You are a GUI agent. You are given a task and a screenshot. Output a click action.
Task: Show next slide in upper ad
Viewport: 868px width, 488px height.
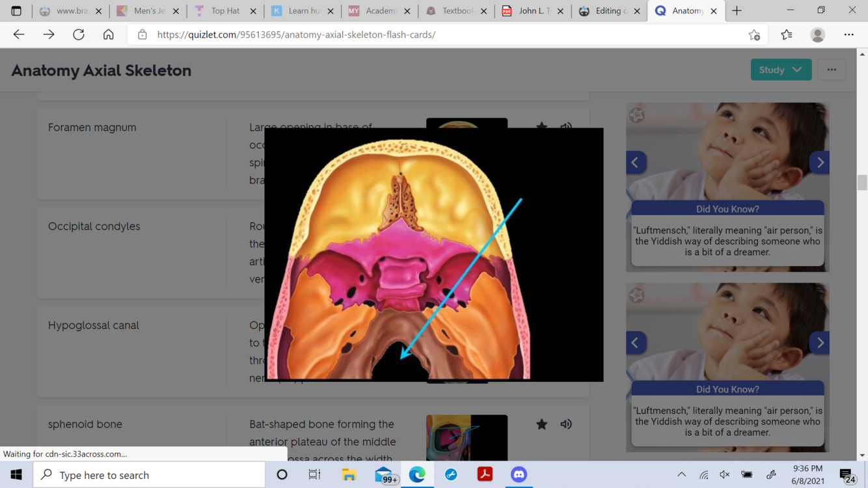pos(820,163)
